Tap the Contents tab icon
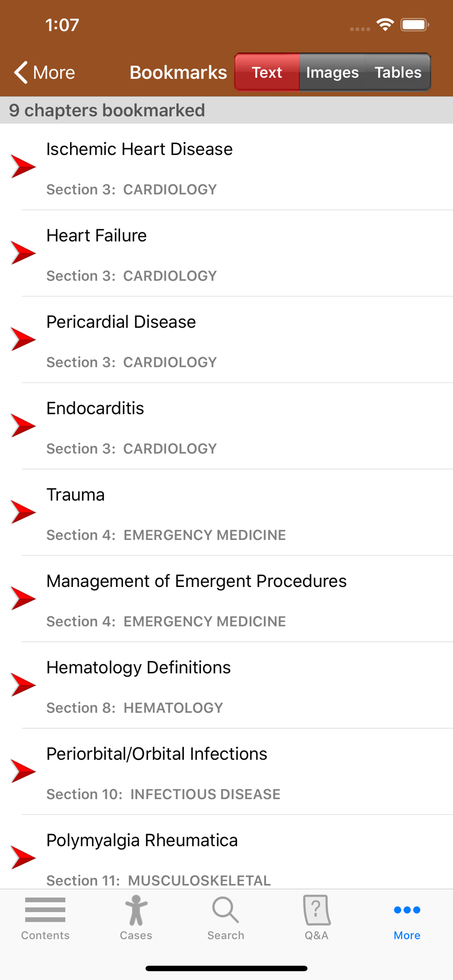The height and width of the screenshot is (980, 453). tap(45, 910)
